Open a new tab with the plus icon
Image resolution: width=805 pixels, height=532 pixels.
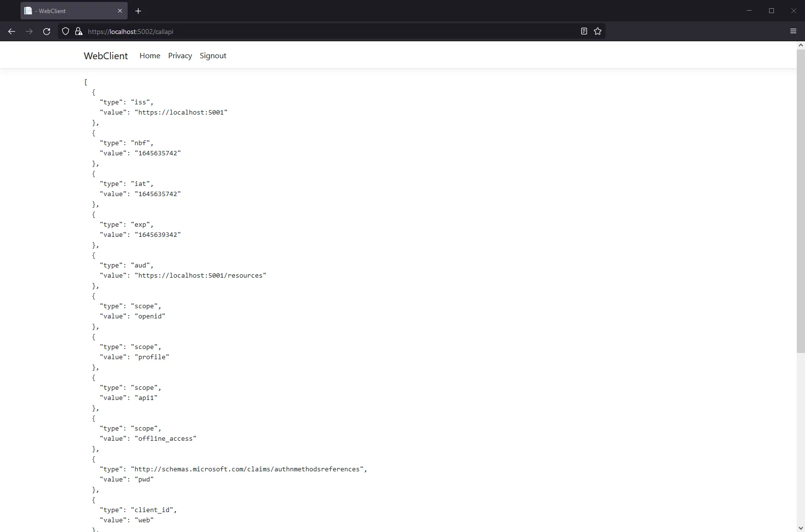pyautogui.click(x=139, y=11)
